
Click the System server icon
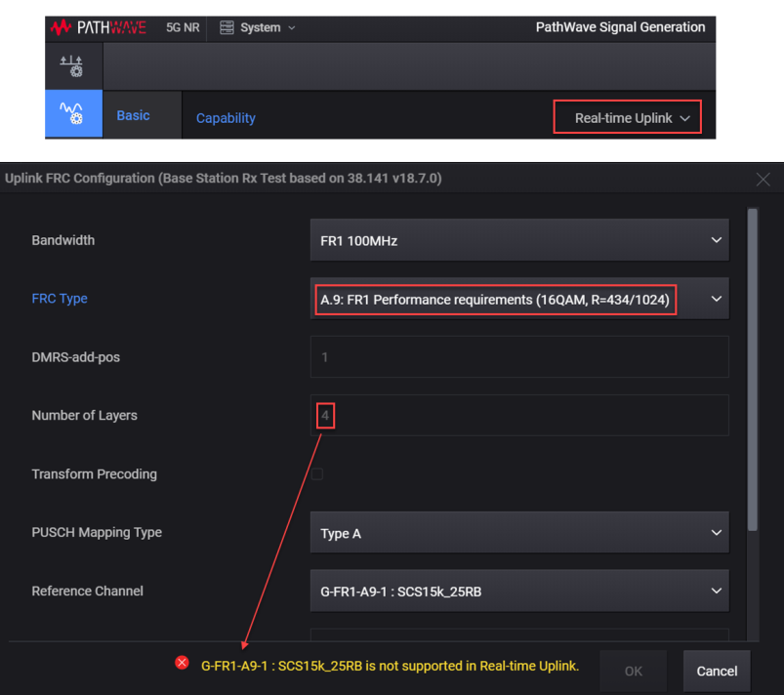[227, 27]
